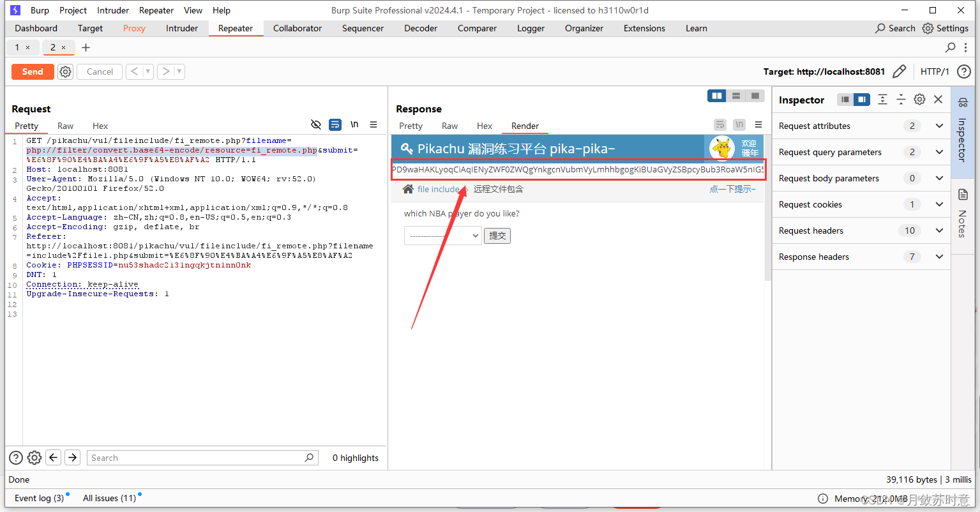Collapse all Inspector sections icon
The image size is (980, 512).
901,100
